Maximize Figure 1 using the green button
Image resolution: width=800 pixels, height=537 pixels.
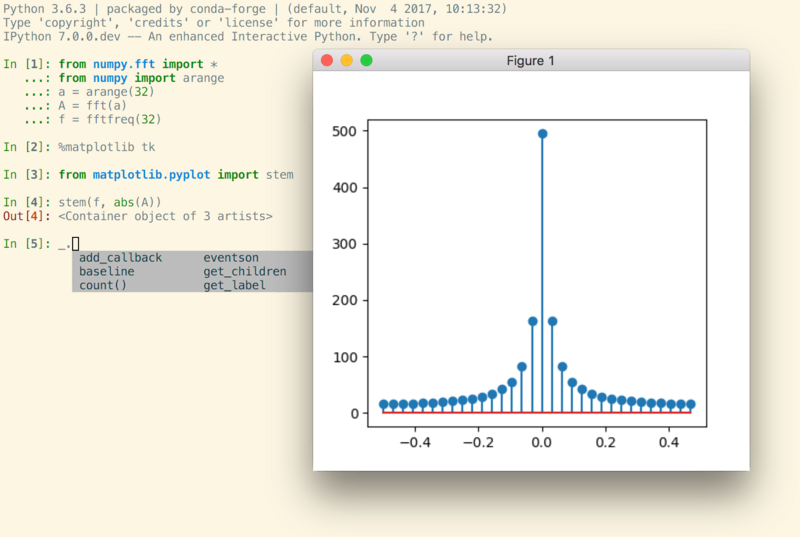coord(366,61)
